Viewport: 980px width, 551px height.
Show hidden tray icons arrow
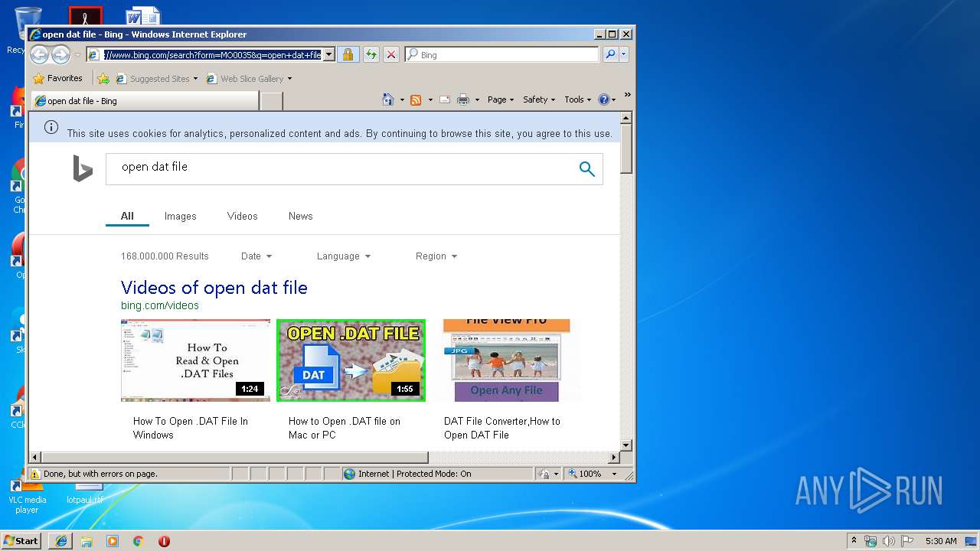[x=854, y=541]
